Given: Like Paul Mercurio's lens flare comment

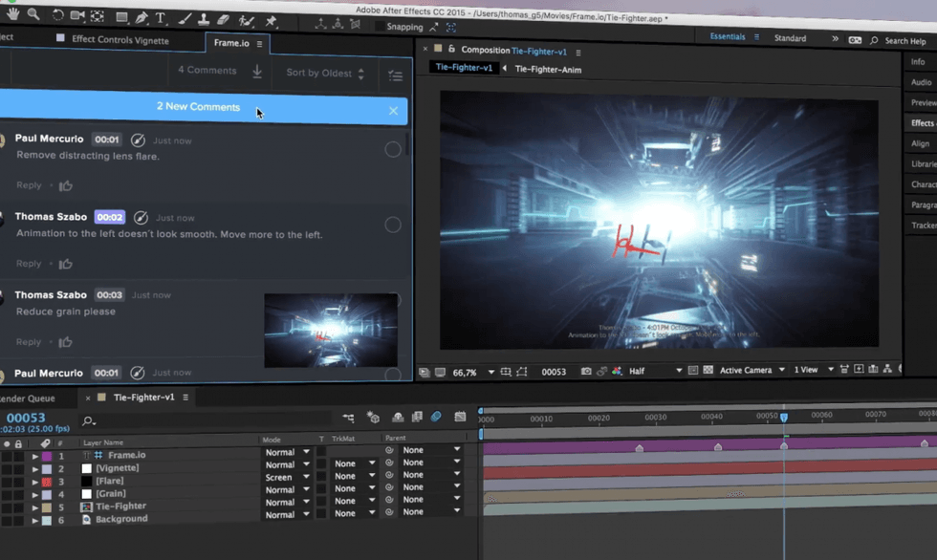Looking at the screenshot, I should [x=66, y=185].
